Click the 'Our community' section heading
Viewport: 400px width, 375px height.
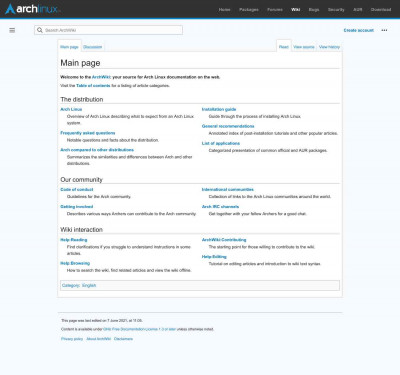tap(81, 180)
